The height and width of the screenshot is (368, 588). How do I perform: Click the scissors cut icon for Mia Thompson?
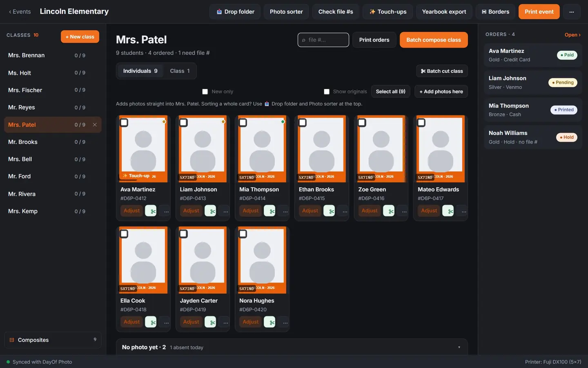click(270, 211)
